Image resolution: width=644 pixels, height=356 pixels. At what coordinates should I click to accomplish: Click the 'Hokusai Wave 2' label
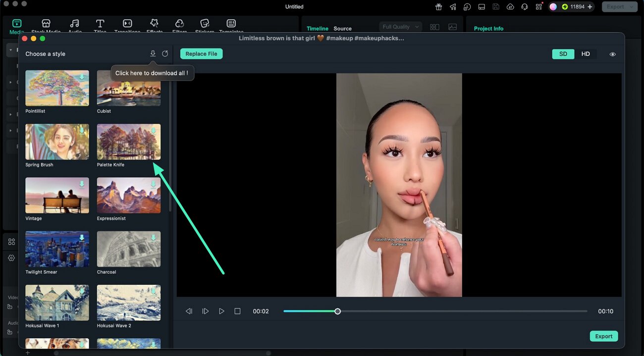pos(114,326)
